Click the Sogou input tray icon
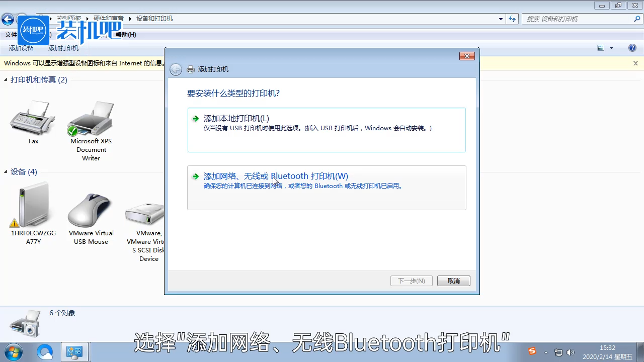This screenshot has width=644, height=362. [532, 351]
